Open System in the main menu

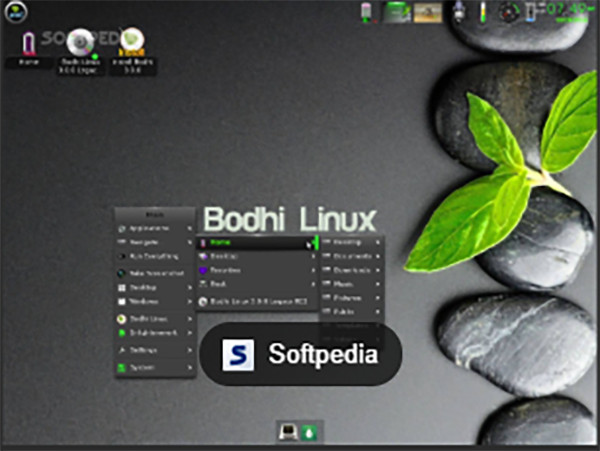click(155, 367)
